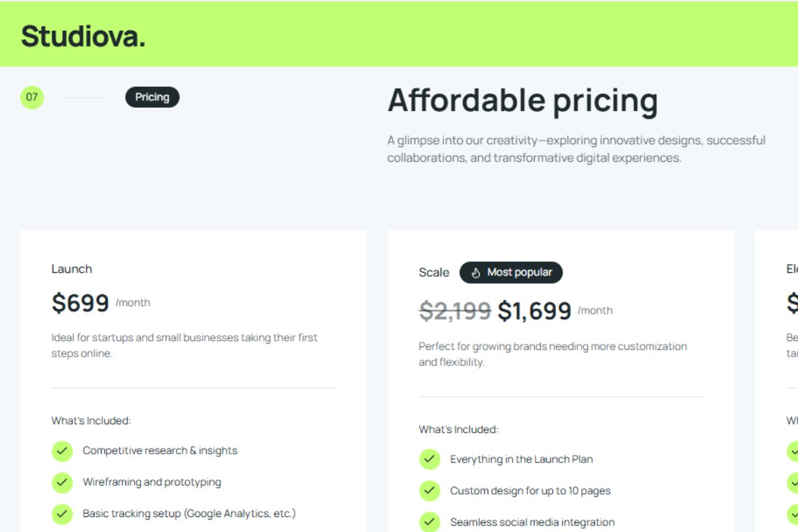Click the Affordable pricing heading
798x532 pixels.
[x=522, y=100]
